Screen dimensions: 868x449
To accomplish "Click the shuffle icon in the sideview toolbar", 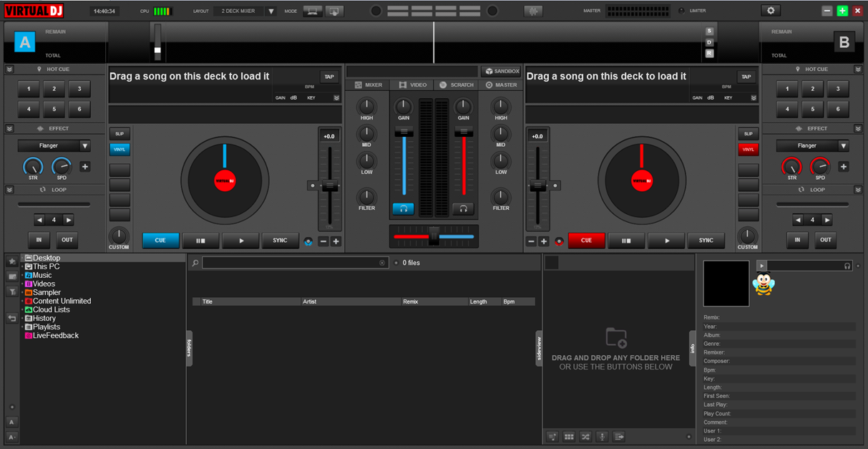I will point(585,437).
